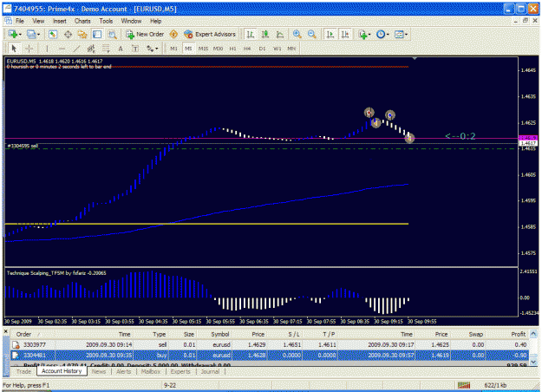Switch to the Journal terminal tab
This screenshot has width=542, height=392.
(x=210, y=371)
